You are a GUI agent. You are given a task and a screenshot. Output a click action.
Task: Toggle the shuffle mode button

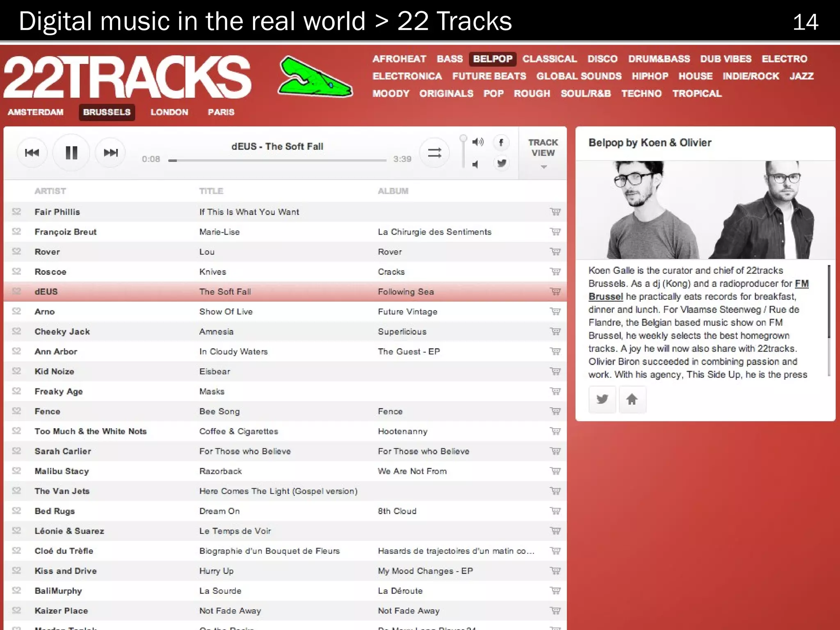click(x=435, y=153)
